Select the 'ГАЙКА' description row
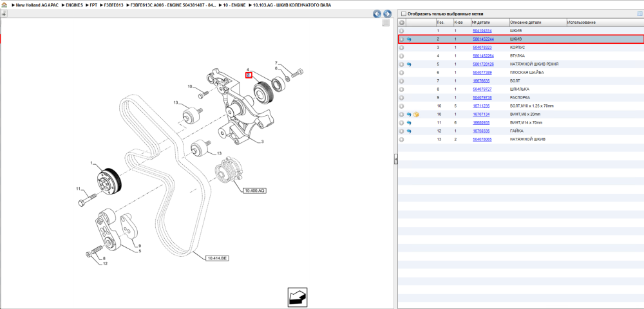This screenshot has width=644, height=309. (515, 131)
